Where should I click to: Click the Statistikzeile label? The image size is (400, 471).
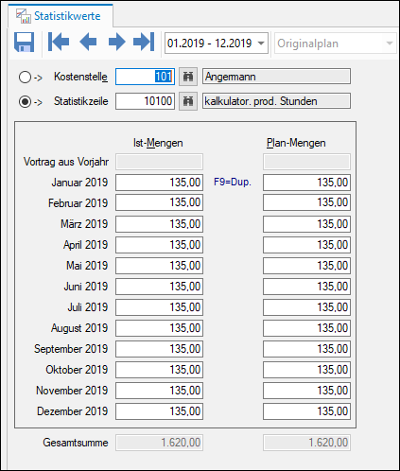point(81,101)
